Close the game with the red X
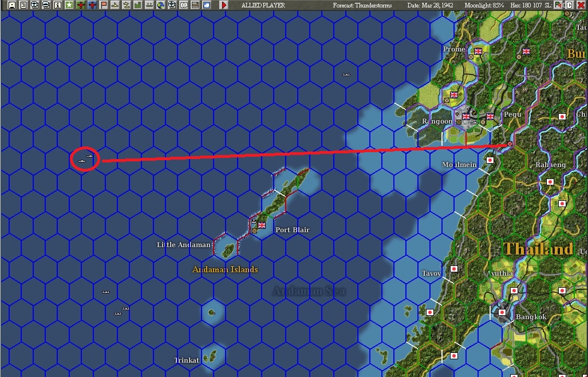 tap(581, 5)
